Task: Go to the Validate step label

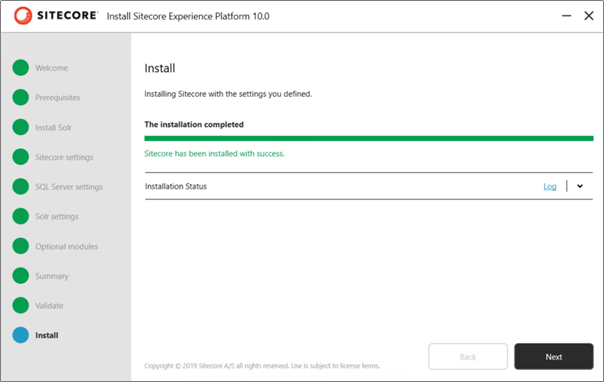Action: (49, 306)
